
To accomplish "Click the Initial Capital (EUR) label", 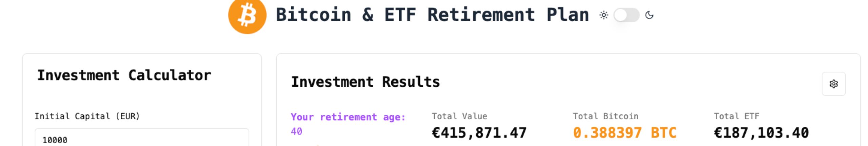I will (x=87, y=116).
